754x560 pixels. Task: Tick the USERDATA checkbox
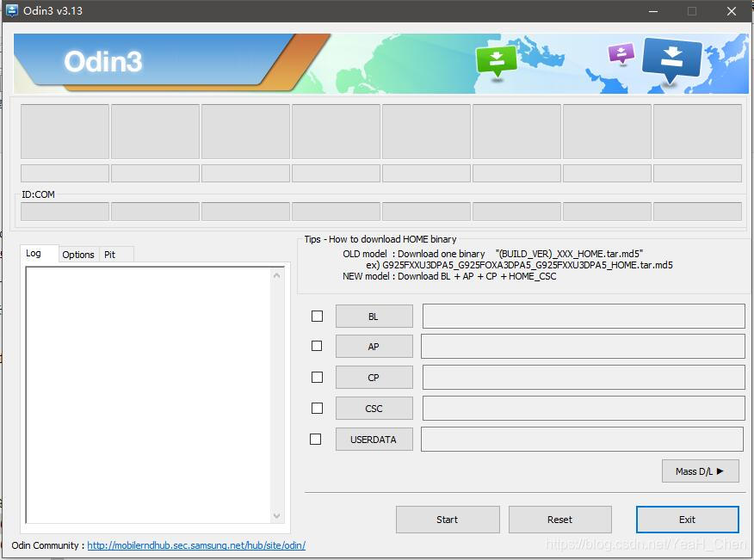pos(315,440)
